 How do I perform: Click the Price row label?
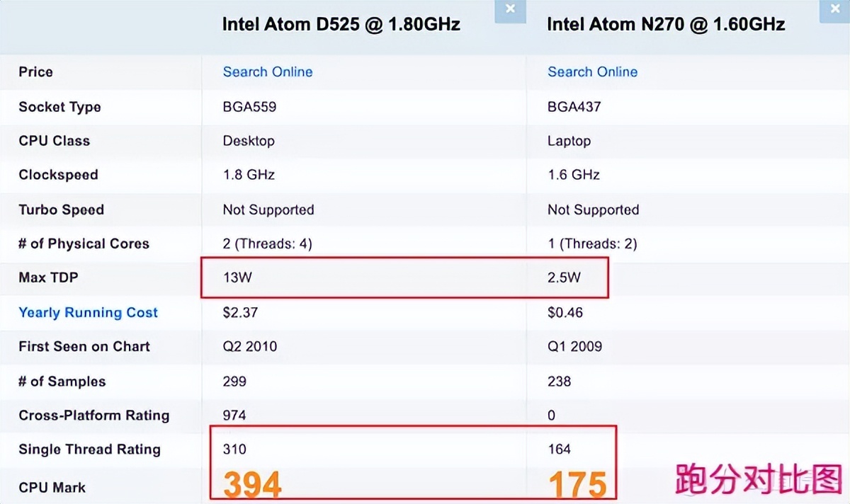click(35, 71)
